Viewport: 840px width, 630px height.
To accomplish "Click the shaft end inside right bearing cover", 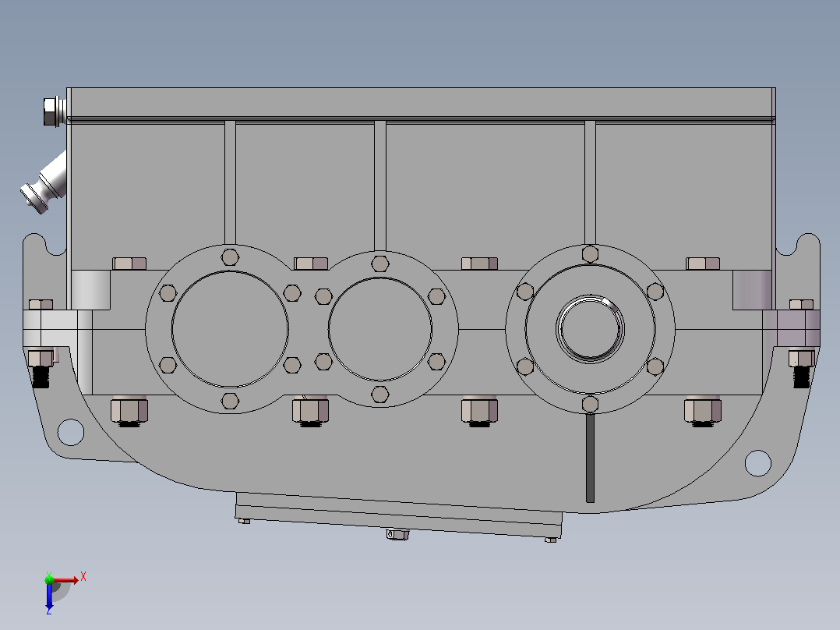I will coord(590,329).
